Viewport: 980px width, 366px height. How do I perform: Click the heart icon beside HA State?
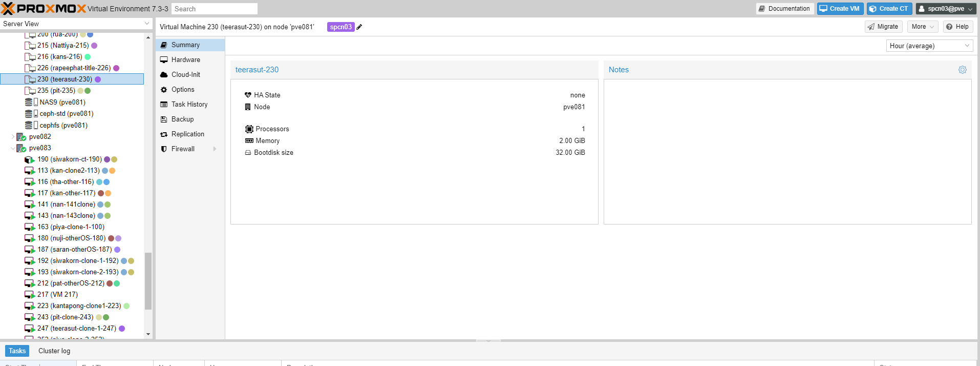248,95
